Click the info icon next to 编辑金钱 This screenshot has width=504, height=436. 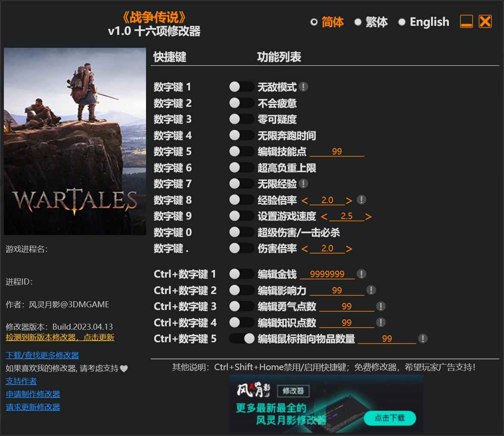pos(361,274)
